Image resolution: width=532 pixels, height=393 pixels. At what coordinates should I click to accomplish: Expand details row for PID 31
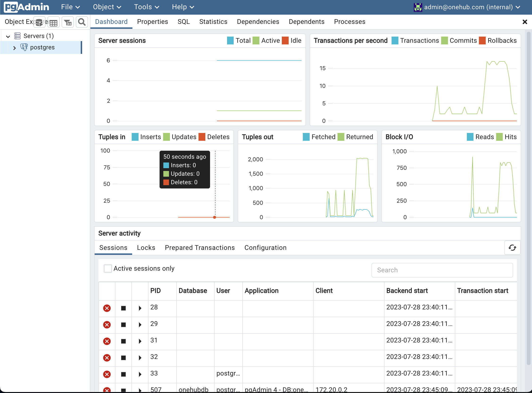(140, 341)
